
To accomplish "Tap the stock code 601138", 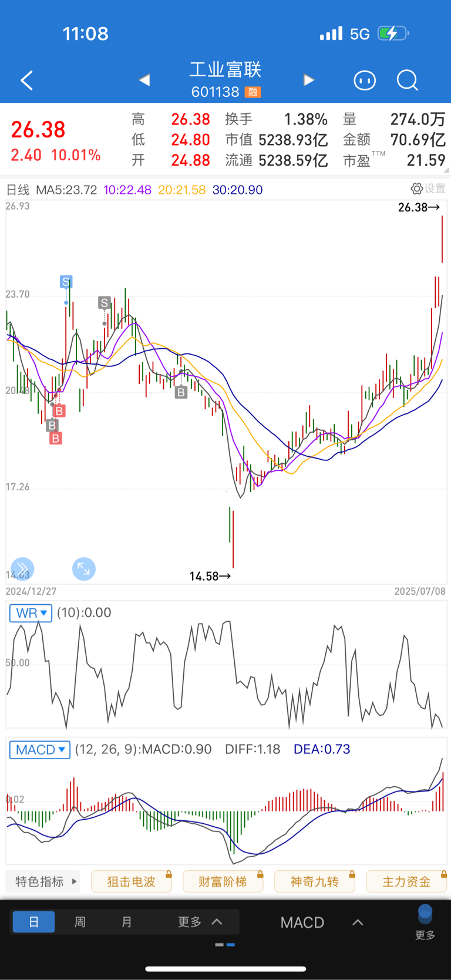I will point(215,92).
